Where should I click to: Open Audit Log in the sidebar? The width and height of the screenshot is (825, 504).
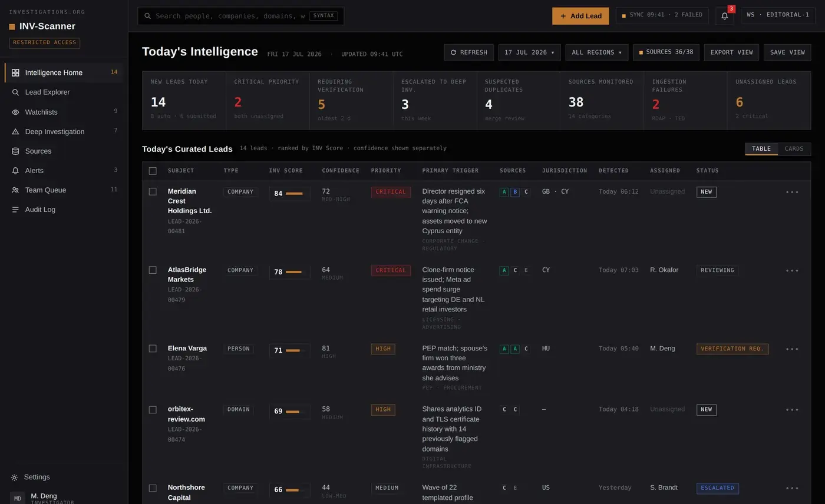click(64, 210)
